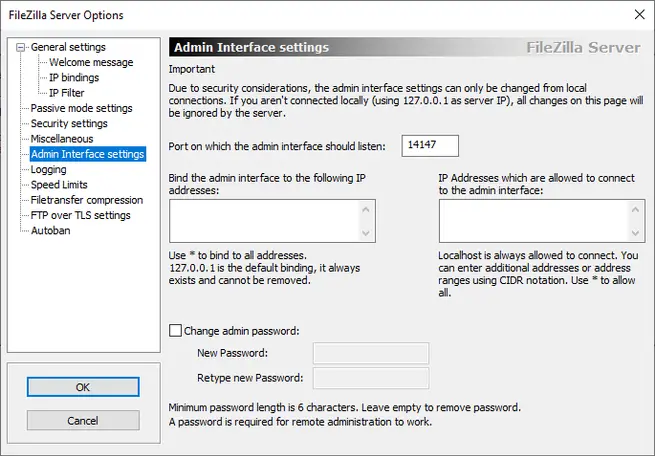Open the Logging settings page

[49, 170]
